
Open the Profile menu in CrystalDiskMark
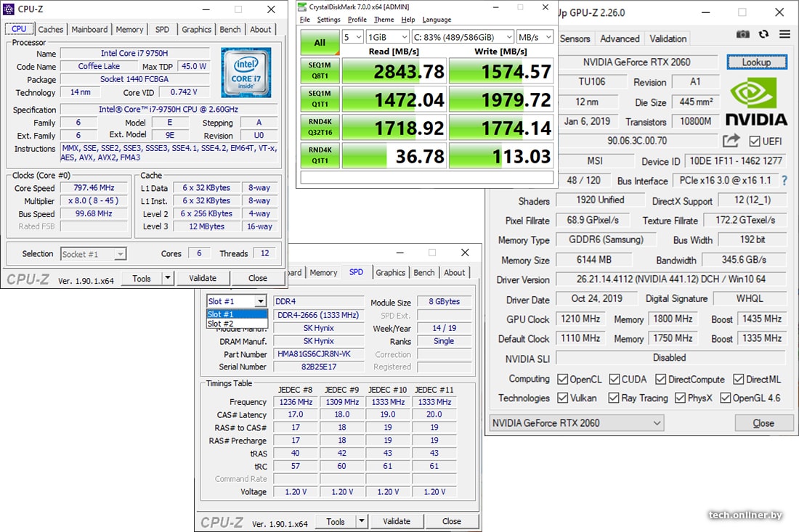357,20
